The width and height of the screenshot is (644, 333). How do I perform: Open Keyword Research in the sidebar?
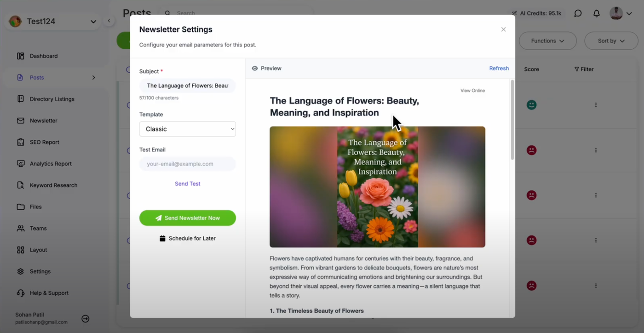(53, 185)
